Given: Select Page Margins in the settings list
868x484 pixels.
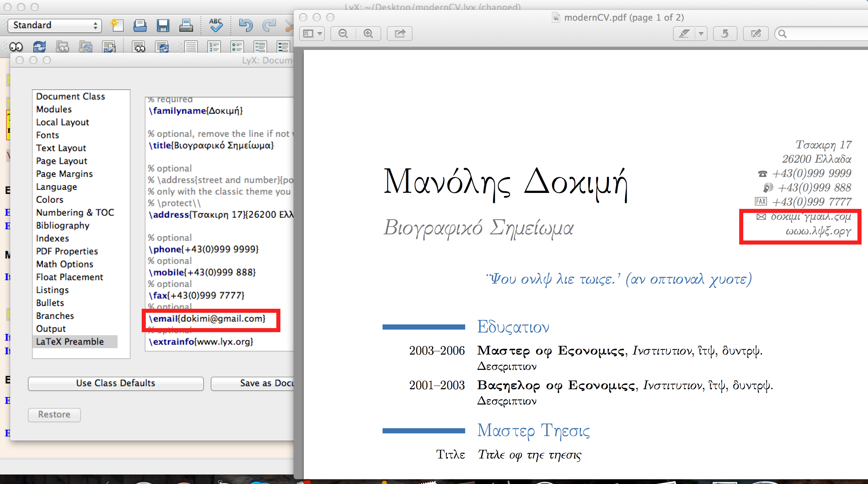Looking at the screenshot, I should pyautogui.click(x=64, y=174).
